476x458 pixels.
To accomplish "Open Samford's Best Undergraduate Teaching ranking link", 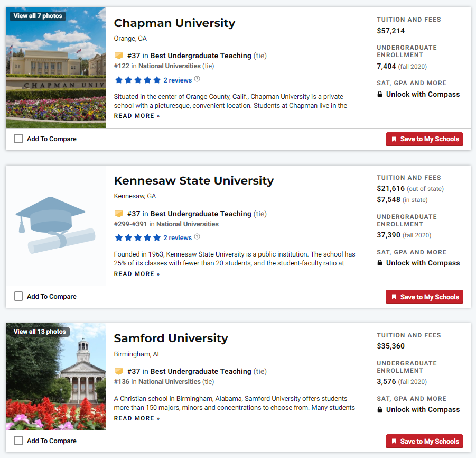I will (200, 372).
